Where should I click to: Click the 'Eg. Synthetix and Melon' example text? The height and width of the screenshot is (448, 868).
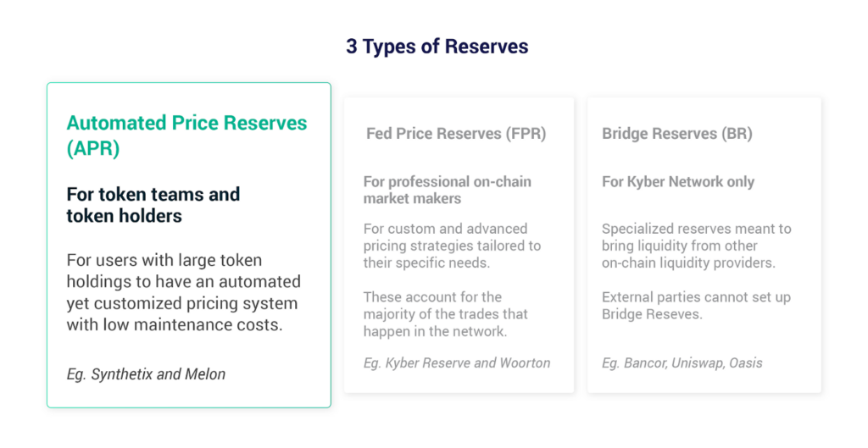[x=146, y=373]
